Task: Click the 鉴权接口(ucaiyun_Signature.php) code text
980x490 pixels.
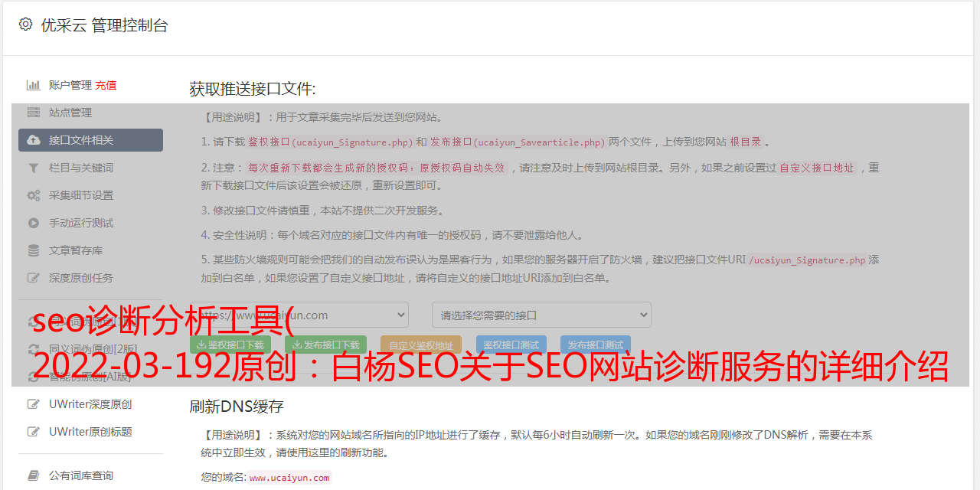Action: click(331, 142)
